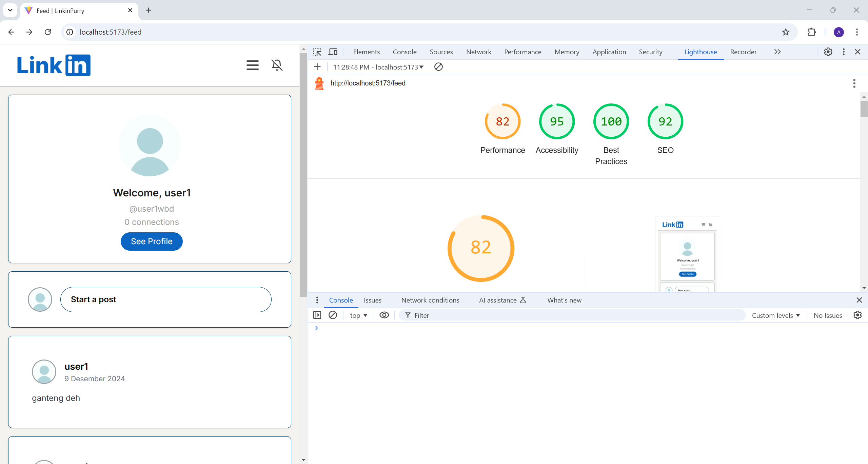Toggle the device toolbar icon
Screen dimensions: 868x464
pos(333,52)
